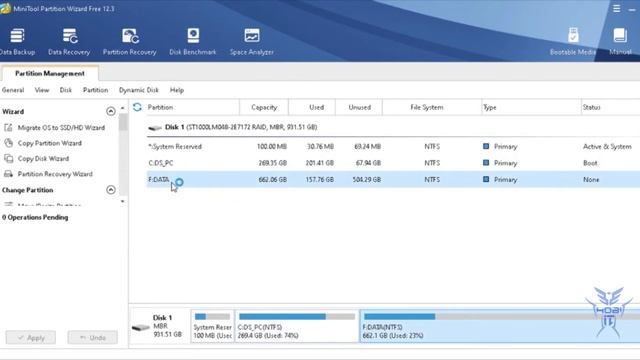The width and height of the screenshot is (640, 360).
Task: Sort by the Capacity column header
Action: [x=264, y=107]
